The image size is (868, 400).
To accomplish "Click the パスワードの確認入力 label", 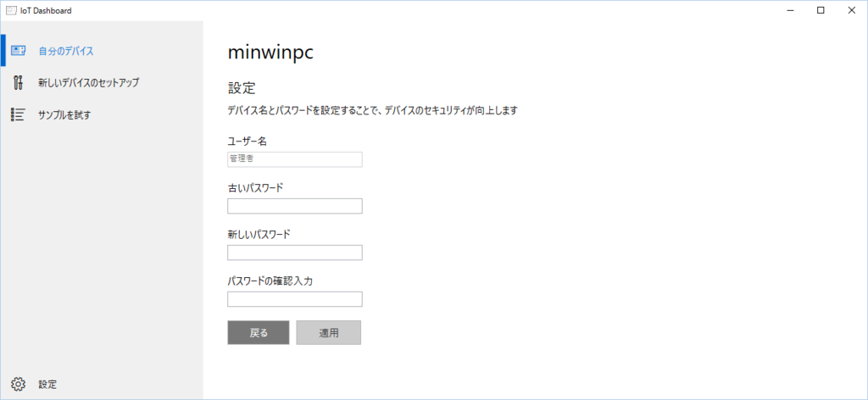I will pos(270,281).
